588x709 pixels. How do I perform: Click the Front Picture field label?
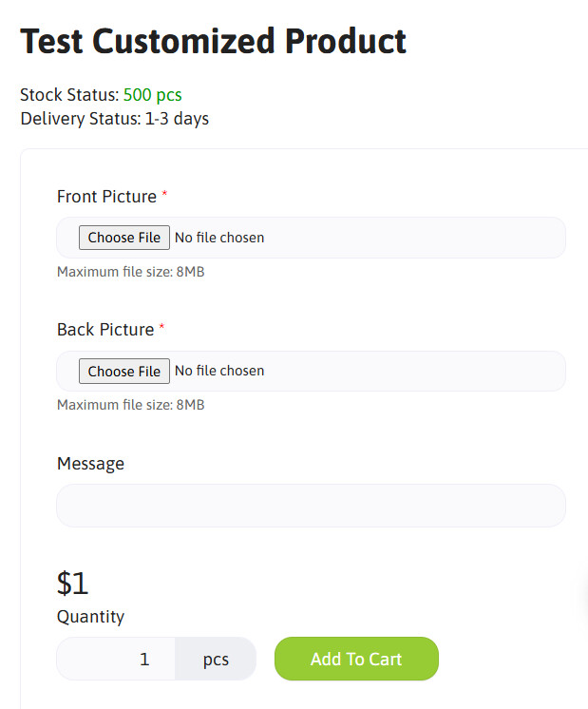106,197
